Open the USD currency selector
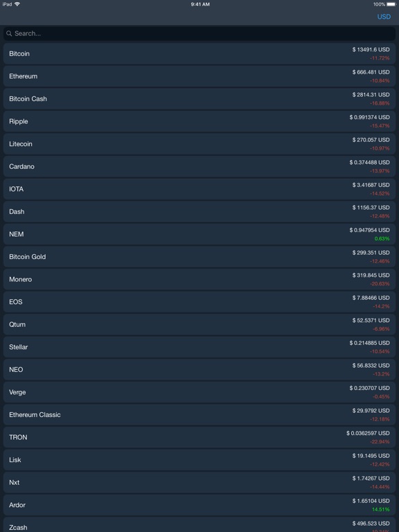 pyautogui.click(x=384, y=17)
